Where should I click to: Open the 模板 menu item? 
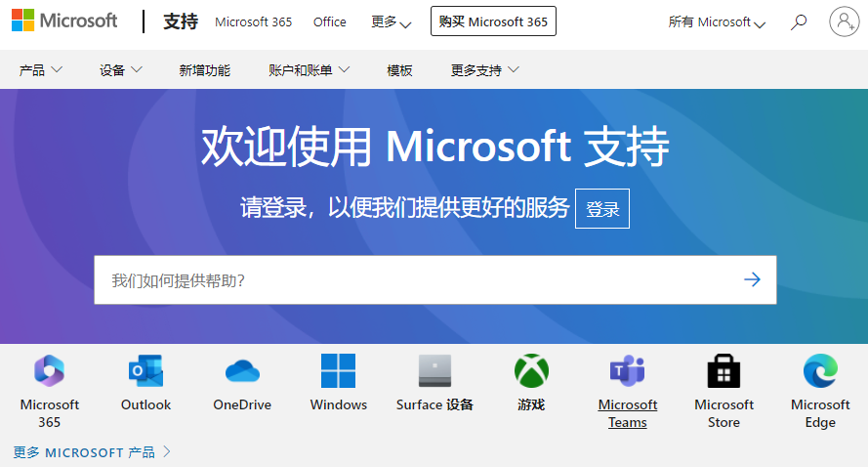click(x=399, y=69)
